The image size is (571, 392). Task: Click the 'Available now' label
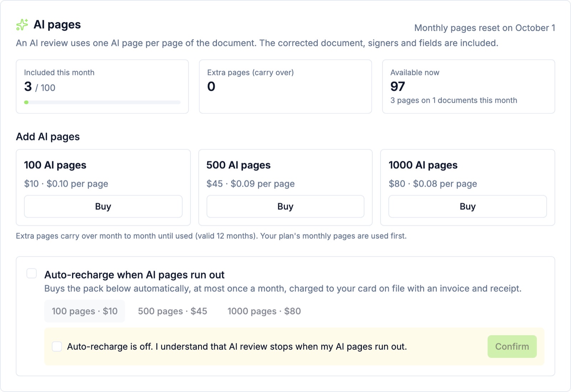point(415,72)
